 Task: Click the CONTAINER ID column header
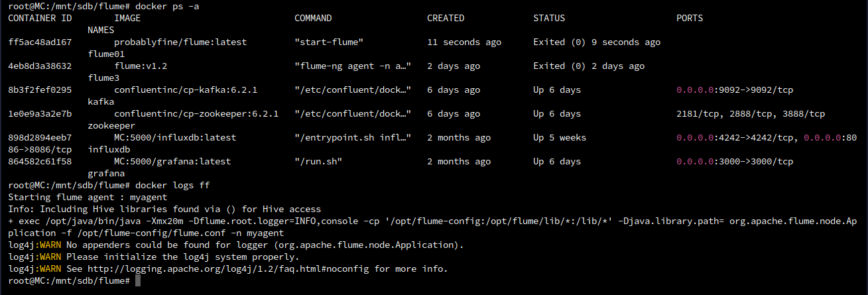(x=40, y=18)
